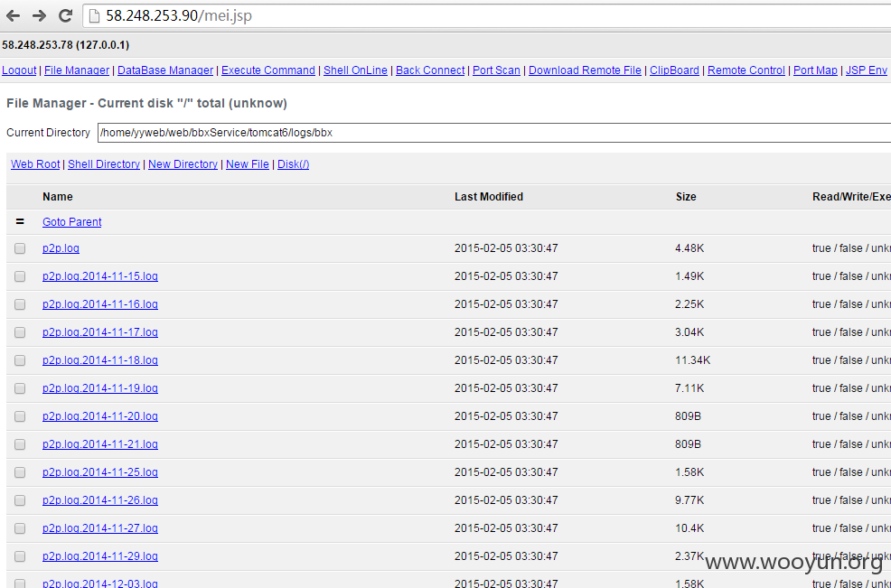Open Port Map link
The width and height of the screenshot is (891, 588).
[x=815, y=70]
